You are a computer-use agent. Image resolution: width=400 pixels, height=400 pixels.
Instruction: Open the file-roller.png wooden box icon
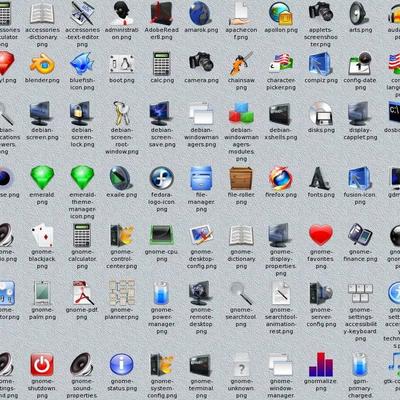click(241, 179)
